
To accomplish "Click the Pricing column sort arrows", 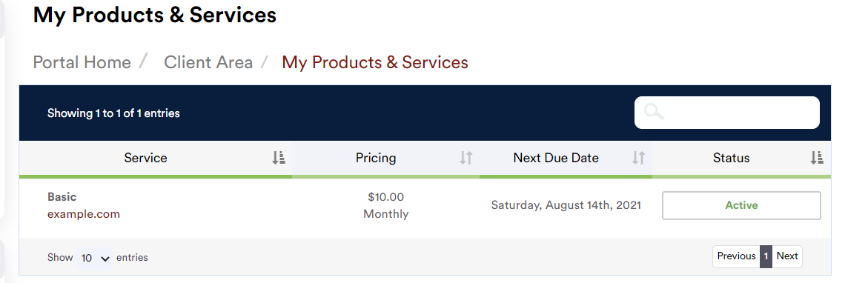I will click(x=466, y=158).
